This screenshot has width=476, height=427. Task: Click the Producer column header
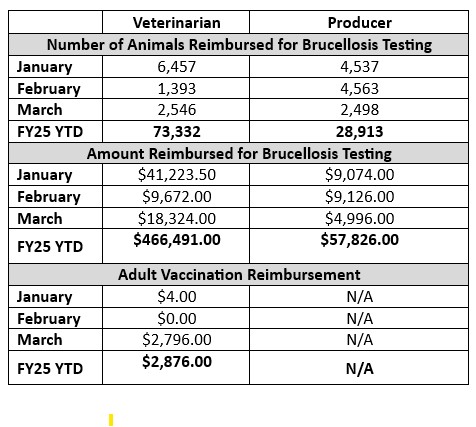[359, 23]
